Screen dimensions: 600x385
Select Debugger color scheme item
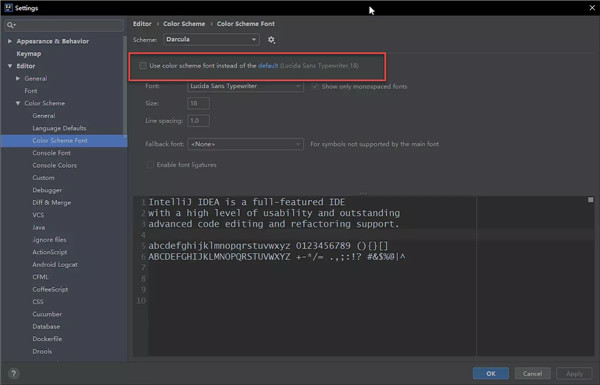click(x=47, y=190)
